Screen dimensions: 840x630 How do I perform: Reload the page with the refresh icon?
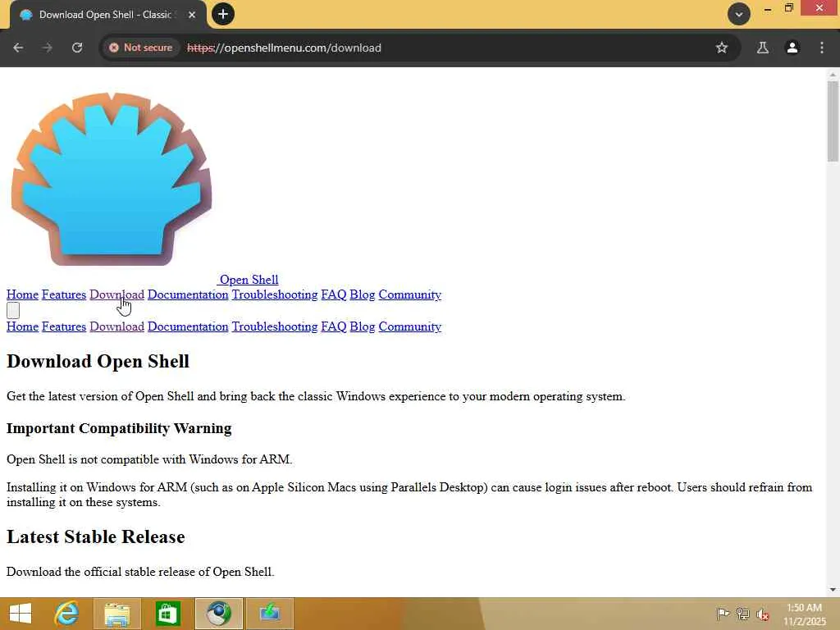pos(77,48)
